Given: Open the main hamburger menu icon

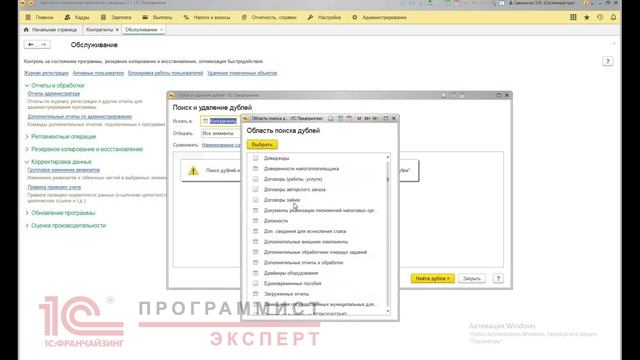Looking at the screenshot, I should coord(28,18).
